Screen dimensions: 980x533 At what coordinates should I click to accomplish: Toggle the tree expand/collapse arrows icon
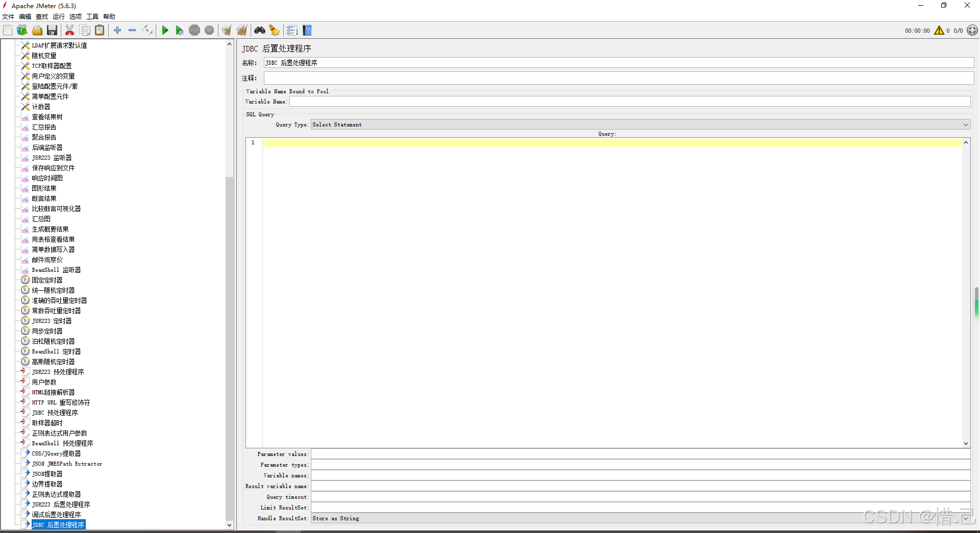tap(147, 31)
